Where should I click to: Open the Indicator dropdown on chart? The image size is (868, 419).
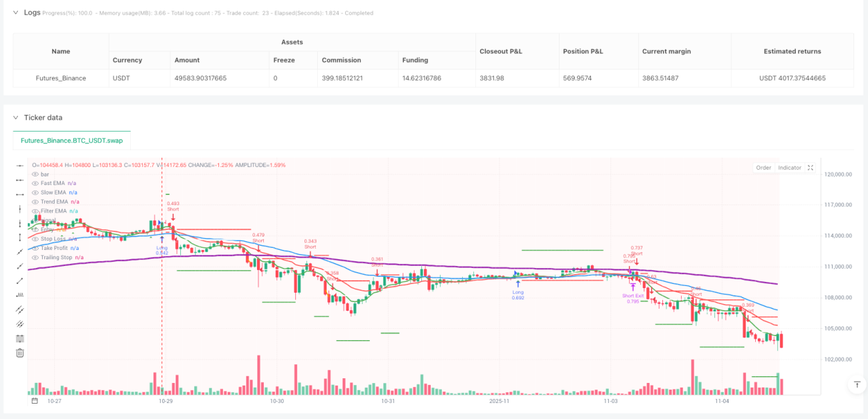pos(789,168)
